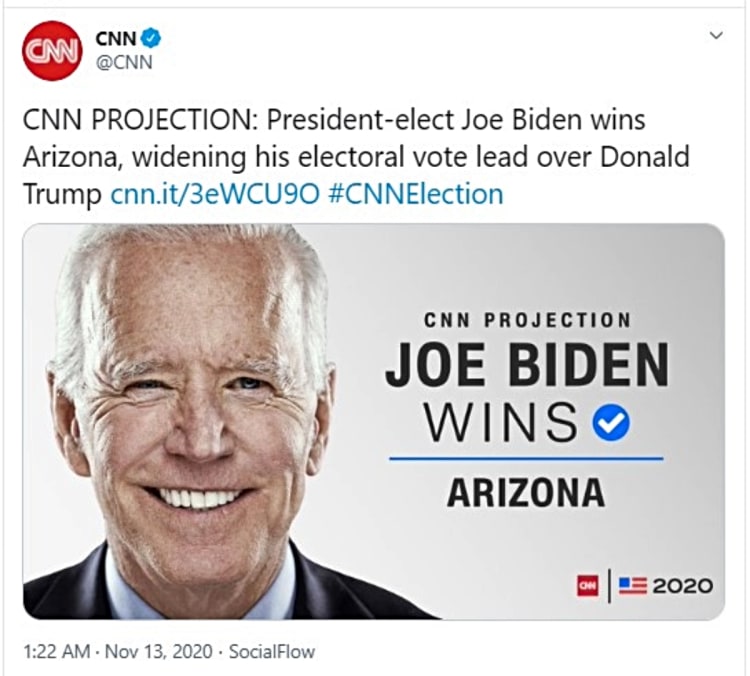The image size is (750, 676).
Task: Click the CNN PROJECTION caption in image
Action: point(527,321)
